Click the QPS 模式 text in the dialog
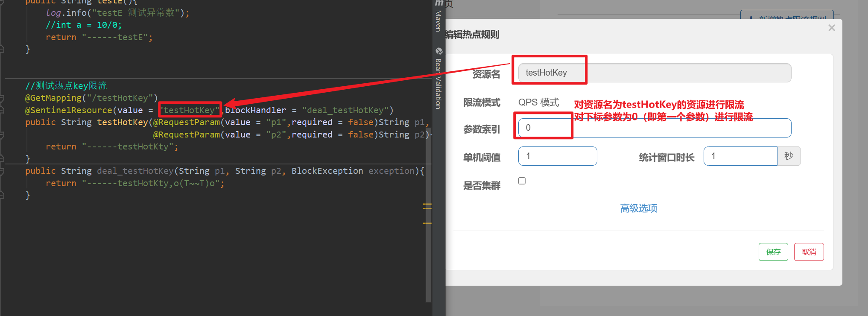This screenshot has width=868, height=316. (x=538, y=102)
